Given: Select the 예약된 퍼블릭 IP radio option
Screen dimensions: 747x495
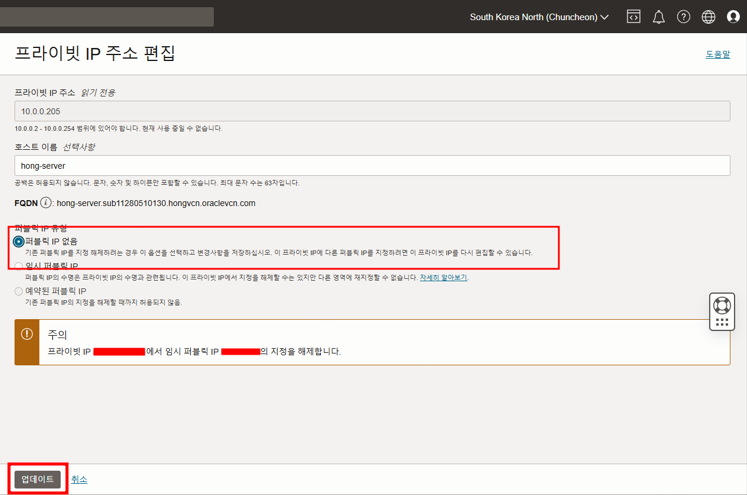Looking at the screenshot, I should [19, 291].
